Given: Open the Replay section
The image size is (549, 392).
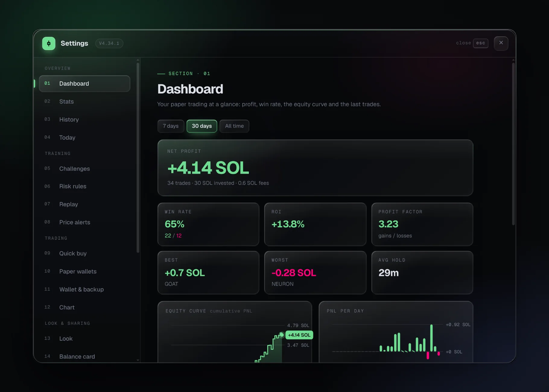Looking at the screenshot, I should (84, 204).
